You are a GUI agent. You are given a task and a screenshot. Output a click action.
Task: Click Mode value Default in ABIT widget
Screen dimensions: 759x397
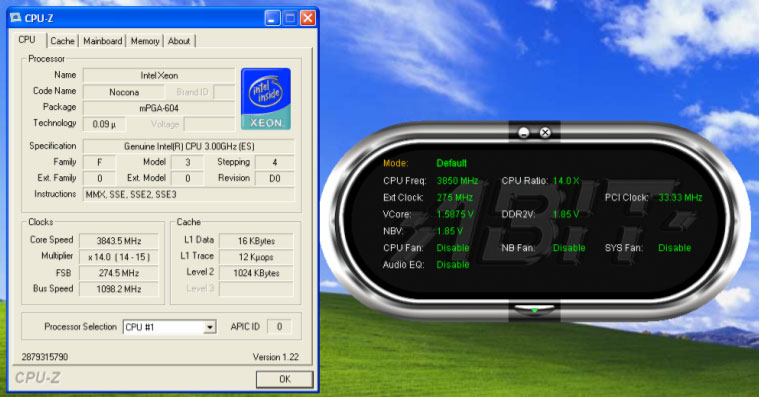451,163
